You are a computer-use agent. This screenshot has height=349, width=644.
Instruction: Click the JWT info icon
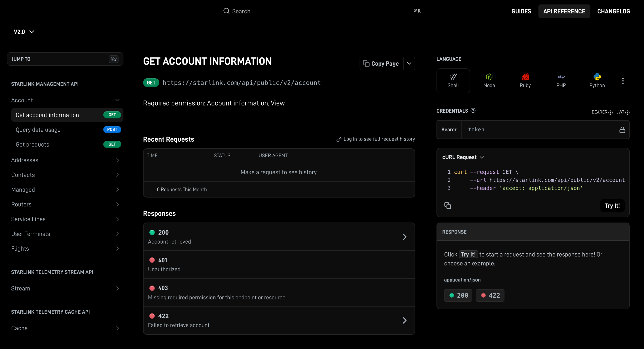[627, 112]
